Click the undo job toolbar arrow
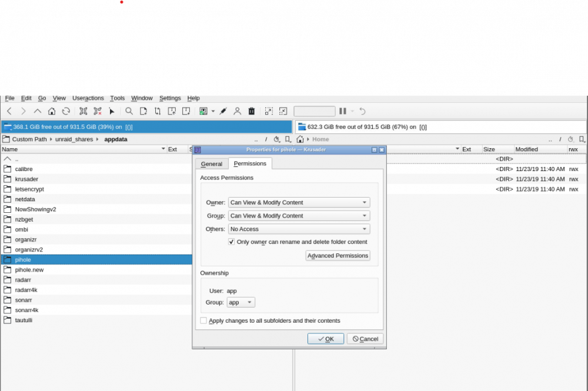Viewport: 588px width, 391px height. point(362,111)
